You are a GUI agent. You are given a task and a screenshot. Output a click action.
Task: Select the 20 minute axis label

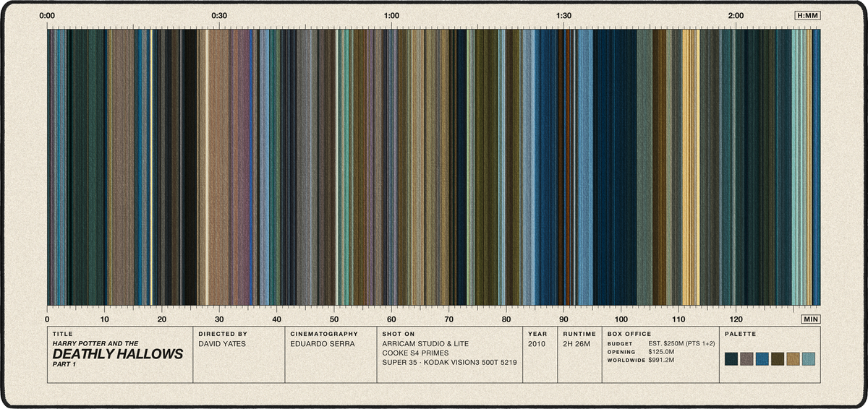(162, 319)
